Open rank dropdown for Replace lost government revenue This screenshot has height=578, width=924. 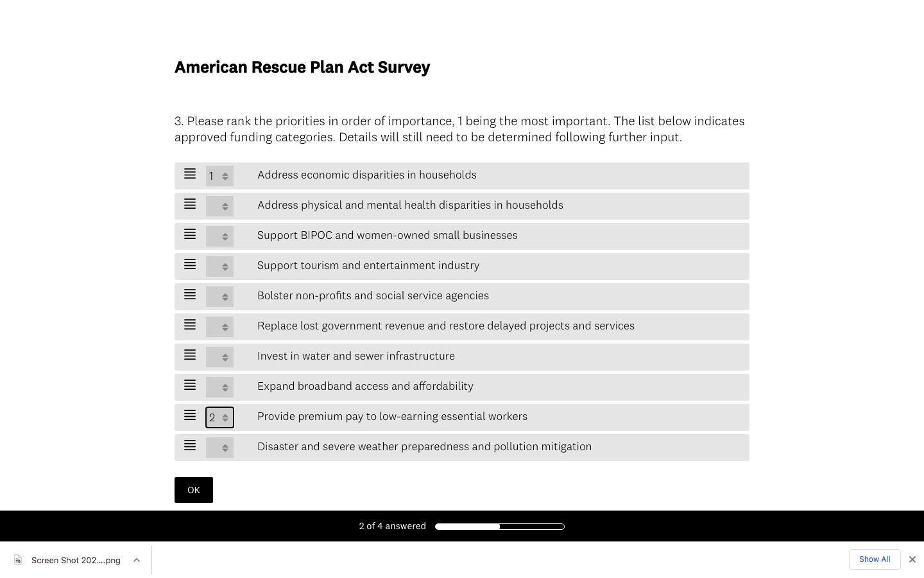[x=219, y=327]
